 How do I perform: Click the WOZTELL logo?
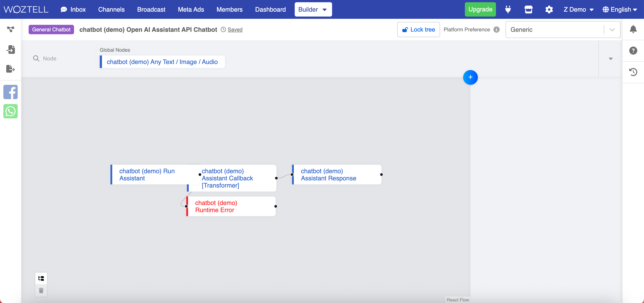click(26, 9)
